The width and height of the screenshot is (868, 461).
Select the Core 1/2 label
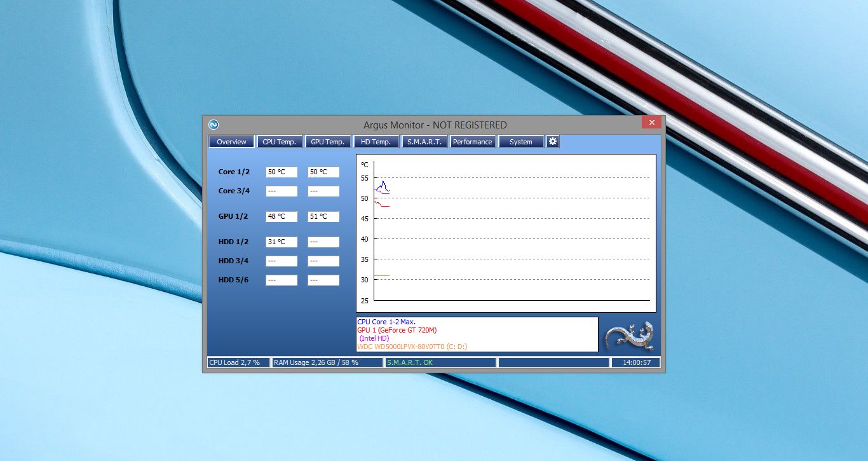tap(234, 172)
